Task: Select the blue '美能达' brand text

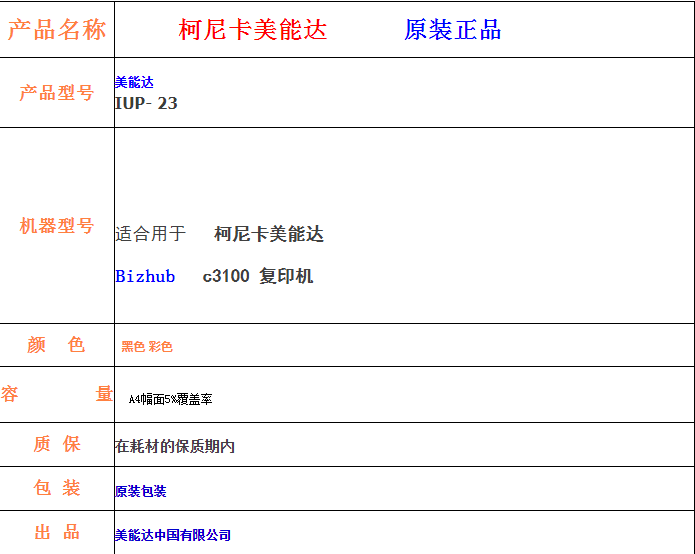Action: [134, 82]
